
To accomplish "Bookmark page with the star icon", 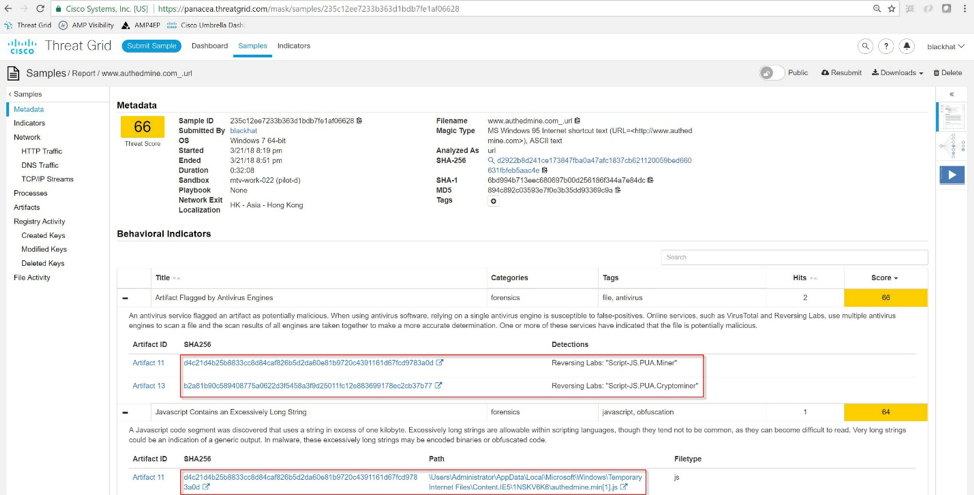I will click(891, 9).
